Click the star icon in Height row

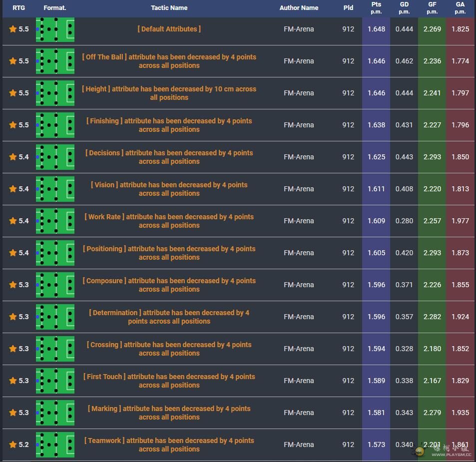13,92
